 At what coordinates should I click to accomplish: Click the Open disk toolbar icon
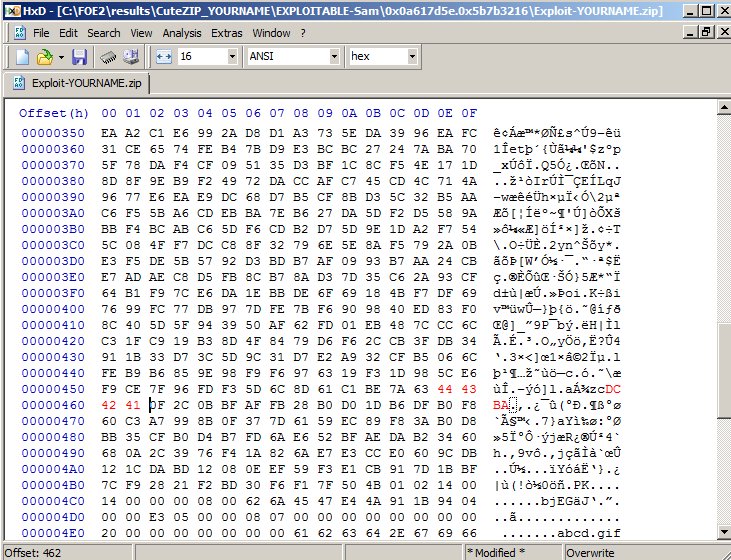click(131, 57)
